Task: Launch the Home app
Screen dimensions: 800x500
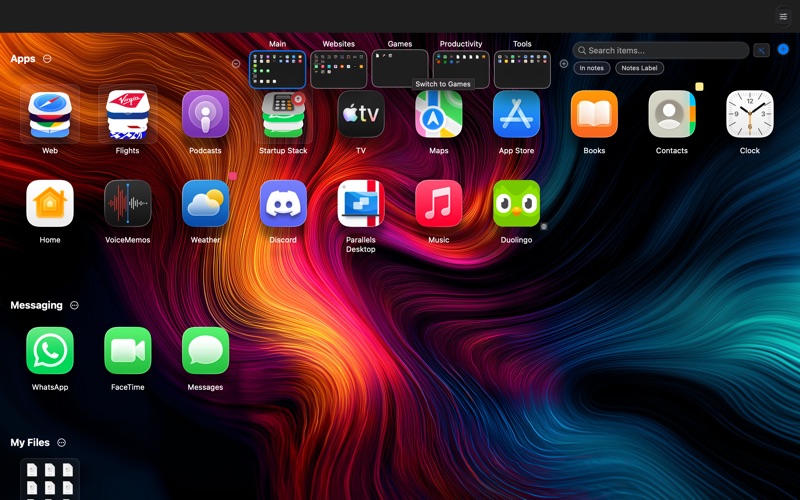Action: point(49,204)
